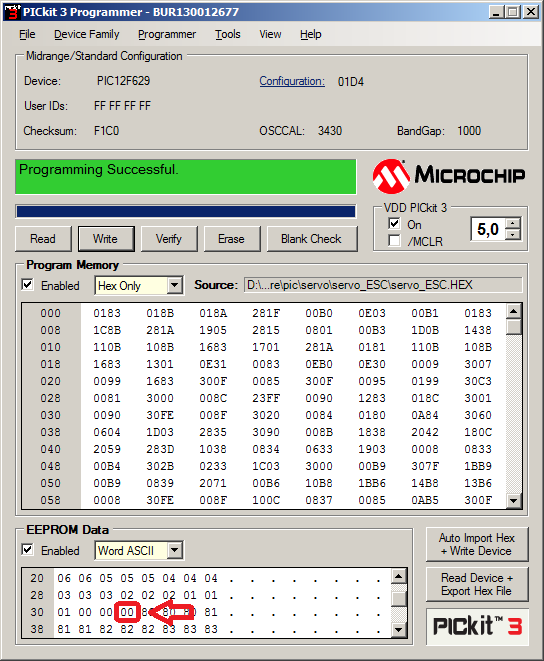Open the Device Family menu
Image resolution: width=544 pixels, height=661 pixels.
point(86,34)
